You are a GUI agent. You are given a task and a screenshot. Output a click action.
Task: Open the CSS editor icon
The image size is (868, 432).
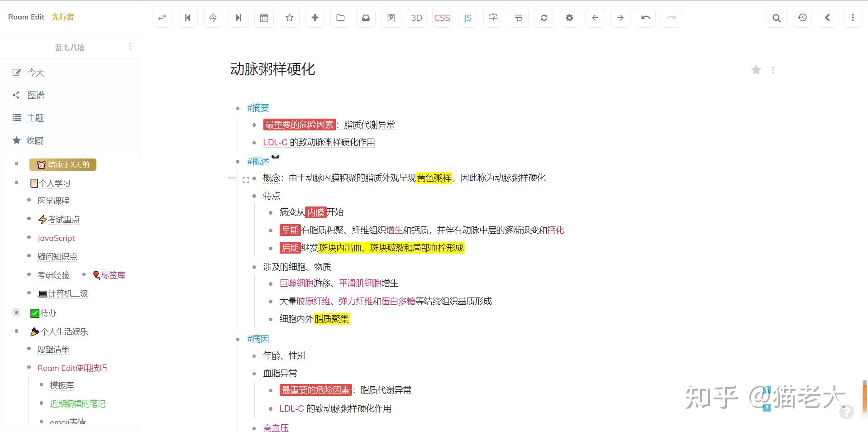442,18
